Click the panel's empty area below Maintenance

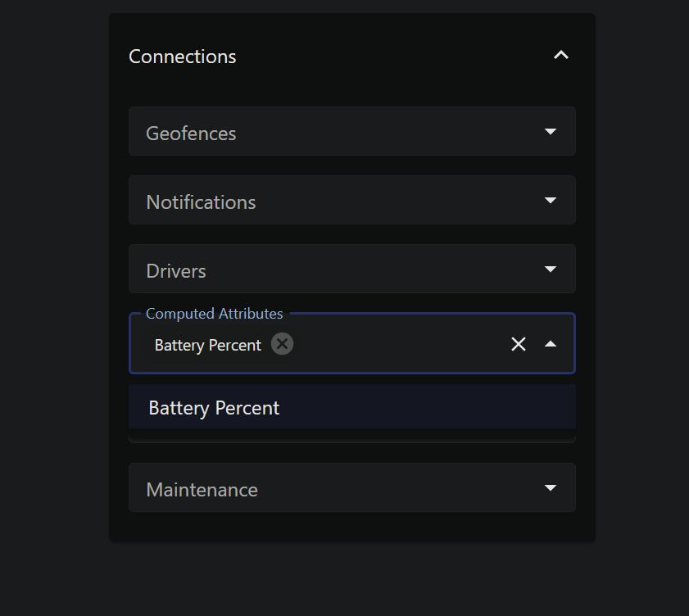(352, 527)
